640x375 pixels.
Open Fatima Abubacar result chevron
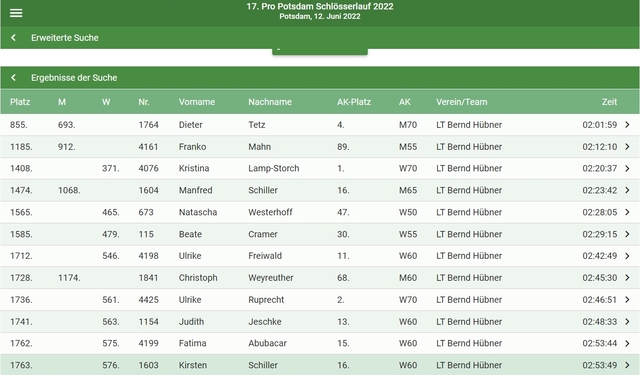[x=627, y=344]
